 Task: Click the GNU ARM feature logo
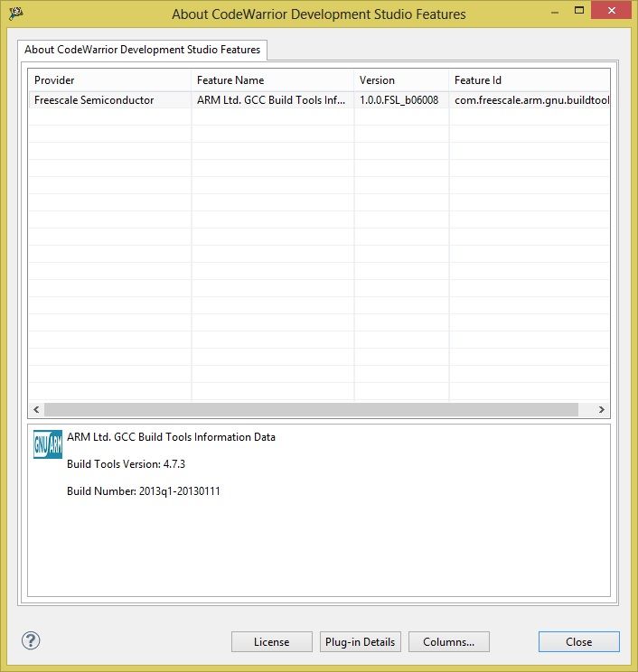(48, 444)
